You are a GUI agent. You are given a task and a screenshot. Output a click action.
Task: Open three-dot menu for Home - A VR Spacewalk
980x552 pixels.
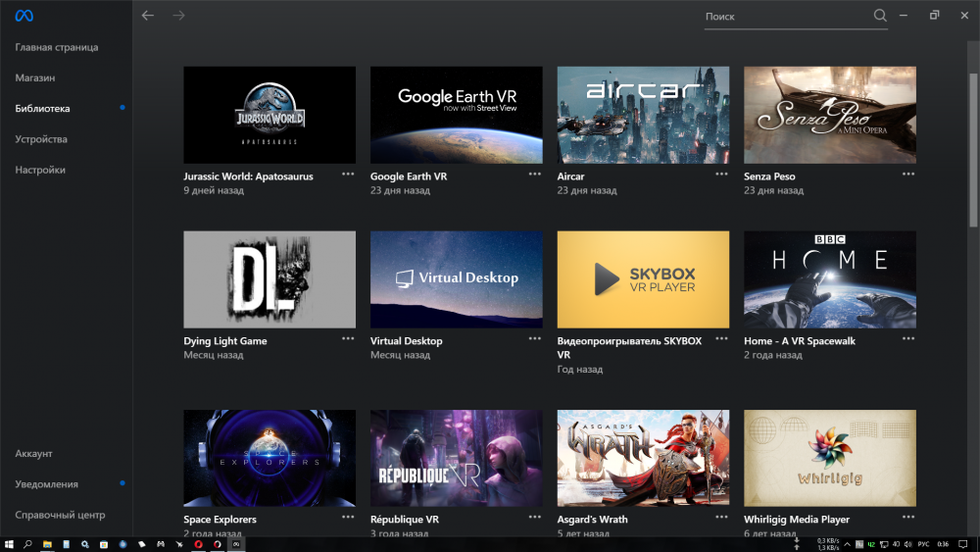tap(908, 339)
